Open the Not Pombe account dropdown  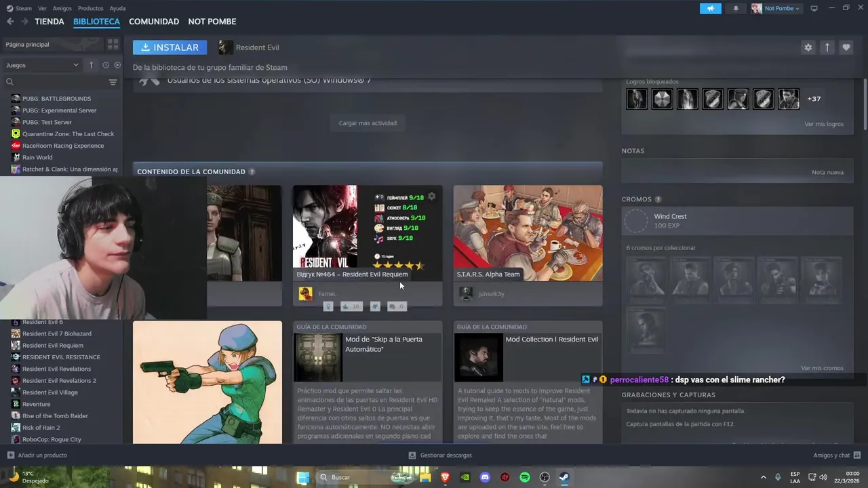coord(776,8)
